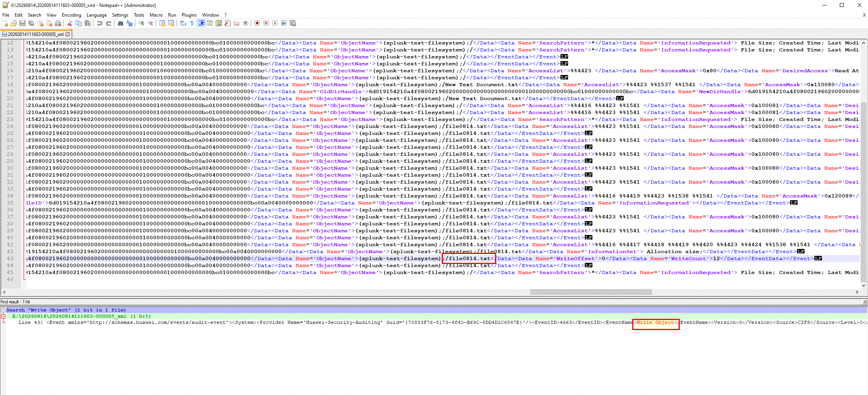Toggle synchronized horizontal scrolling

(x=171, y=23)
